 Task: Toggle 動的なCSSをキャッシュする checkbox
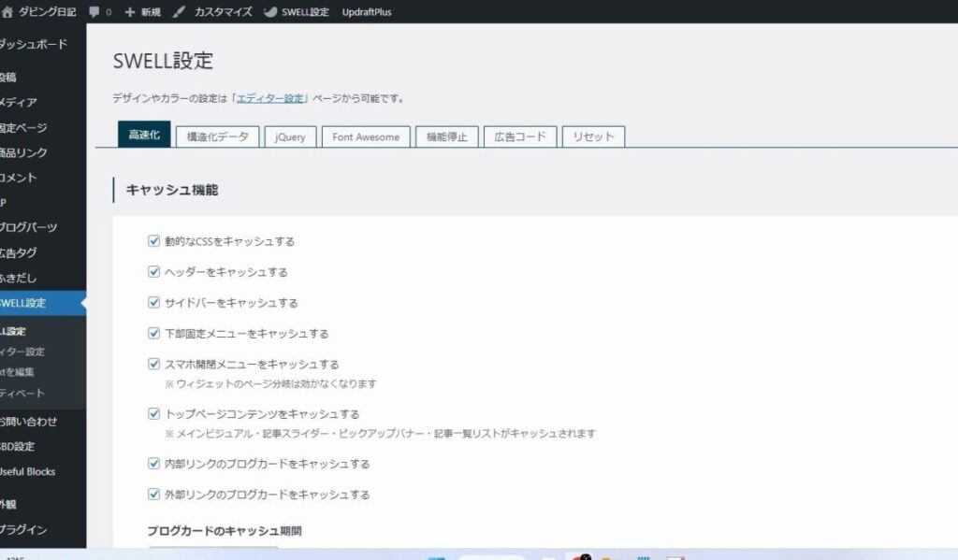click(154, 240)
